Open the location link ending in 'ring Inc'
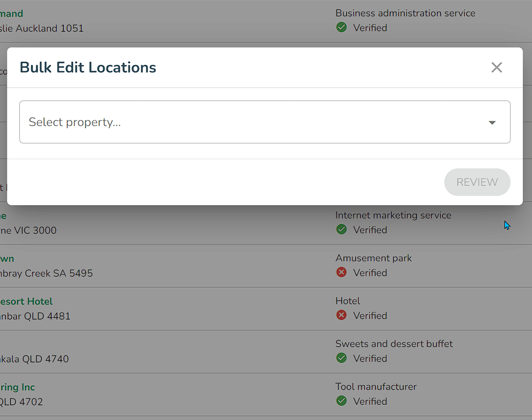 click(x=17, y=387)
